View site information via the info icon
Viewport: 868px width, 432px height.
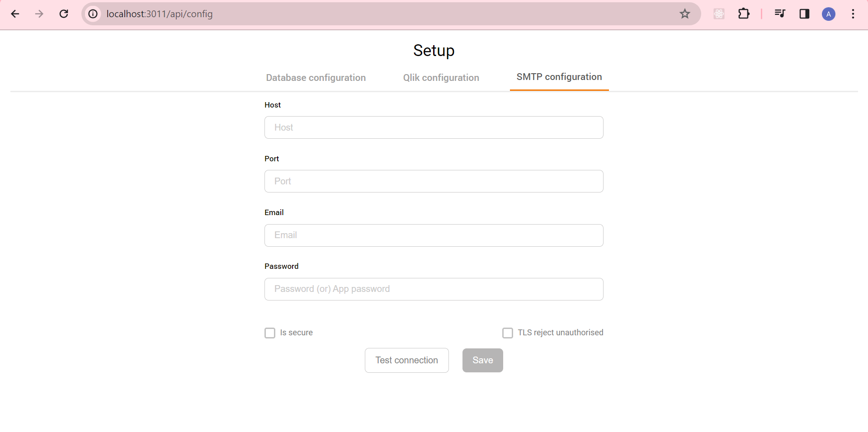(93, 14)
